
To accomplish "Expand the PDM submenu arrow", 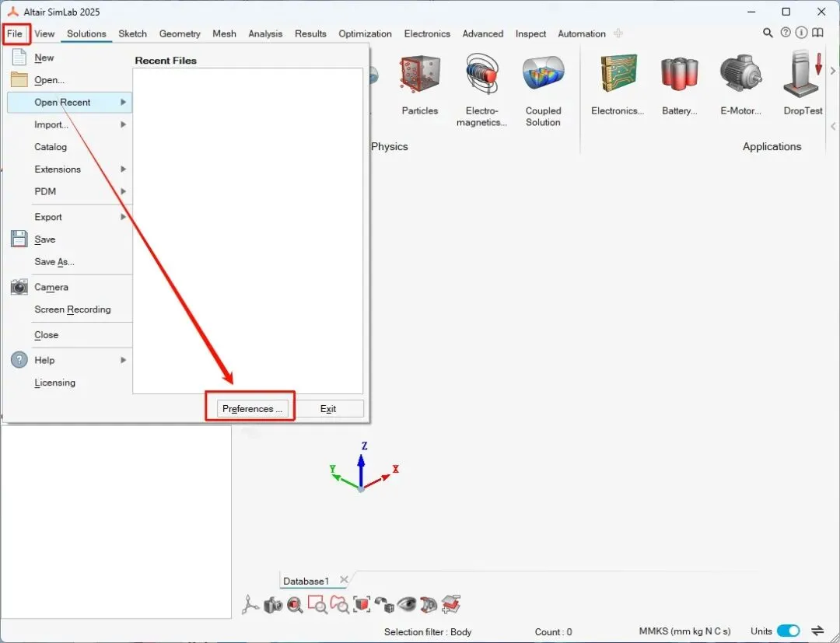I will click(123, 191).
